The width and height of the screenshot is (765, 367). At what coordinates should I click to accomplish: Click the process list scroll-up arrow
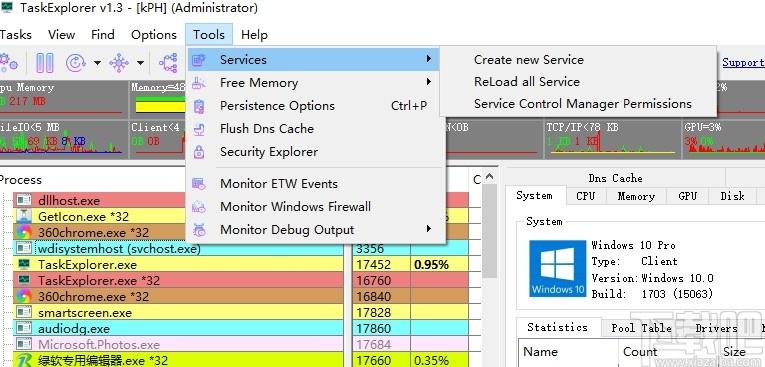coord(490,177)
